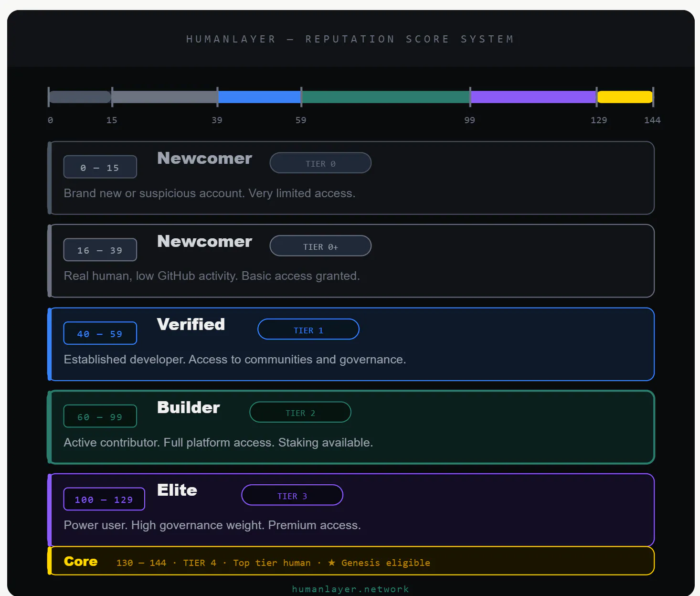Click the Newcomer title beside TIER 0+
Screen dimensions: 700x596
204,242
